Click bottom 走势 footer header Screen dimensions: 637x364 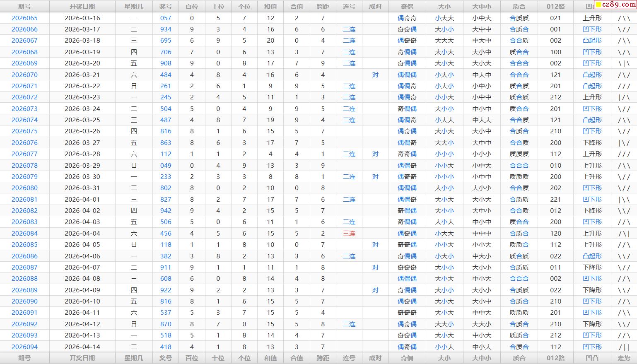[624, 358]
